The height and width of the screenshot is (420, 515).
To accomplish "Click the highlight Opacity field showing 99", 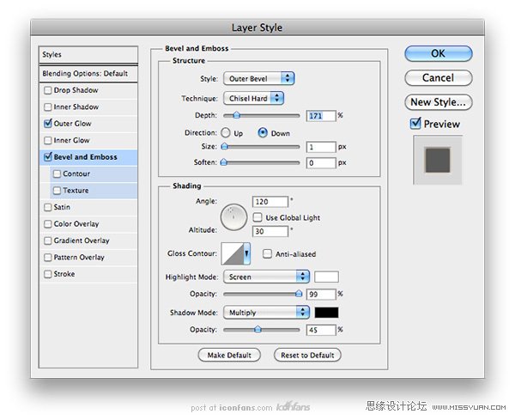I will click(321, 294).
